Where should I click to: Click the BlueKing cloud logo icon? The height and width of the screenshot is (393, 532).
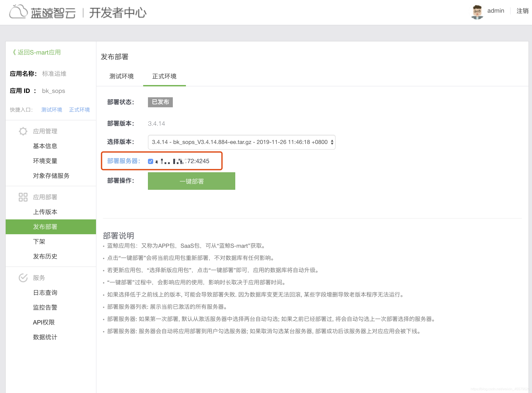[18, 12]
